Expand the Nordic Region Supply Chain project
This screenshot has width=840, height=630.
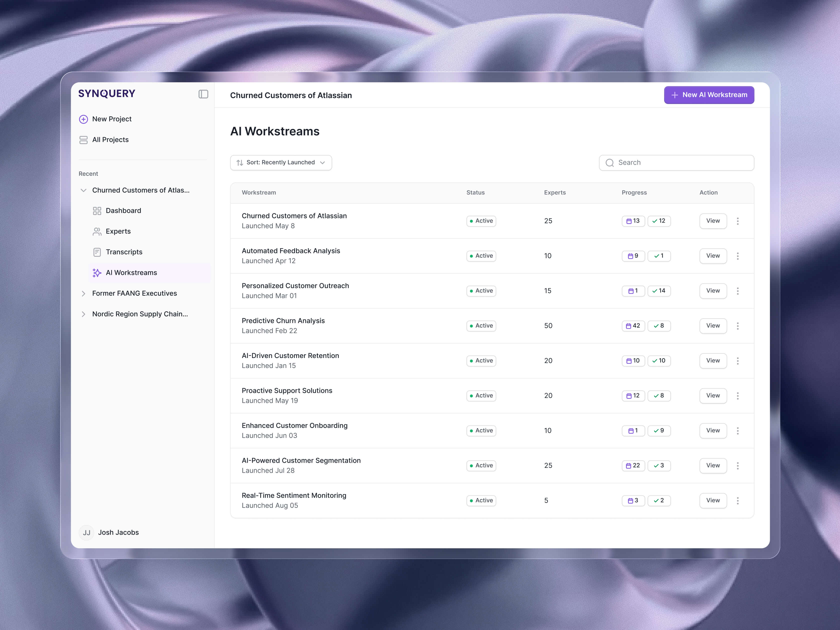point(83,314)
